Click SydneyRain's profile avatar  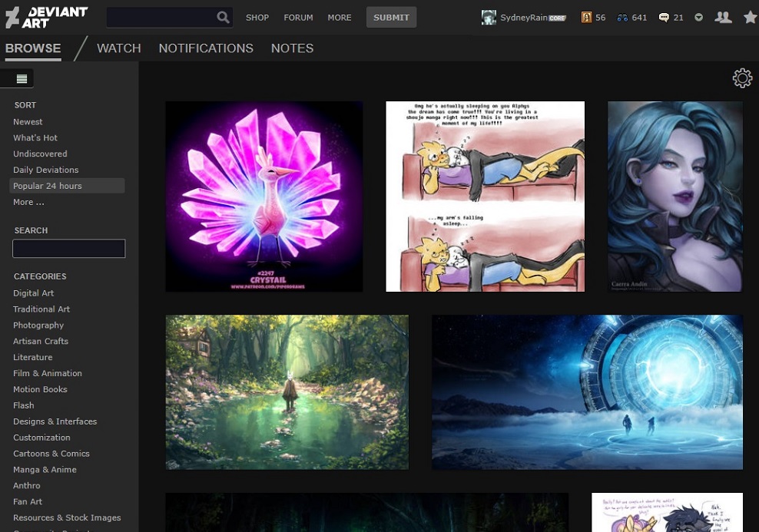pos(489,16)
